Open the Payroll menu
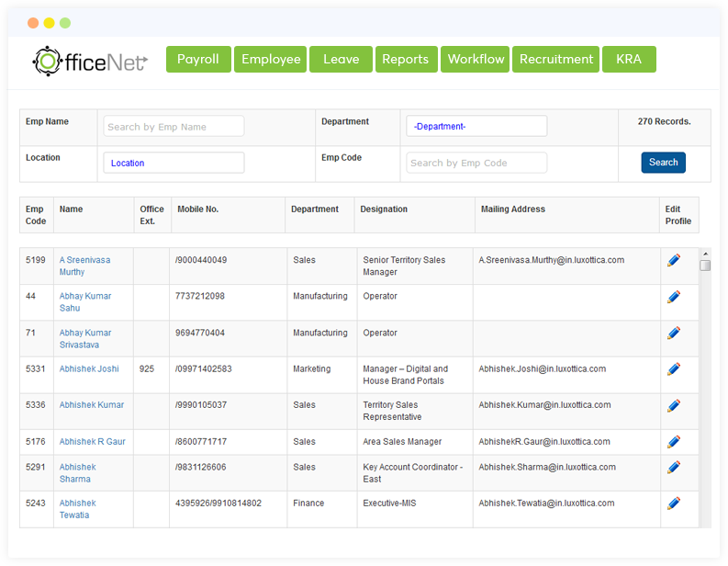 (x=198, y=59)
